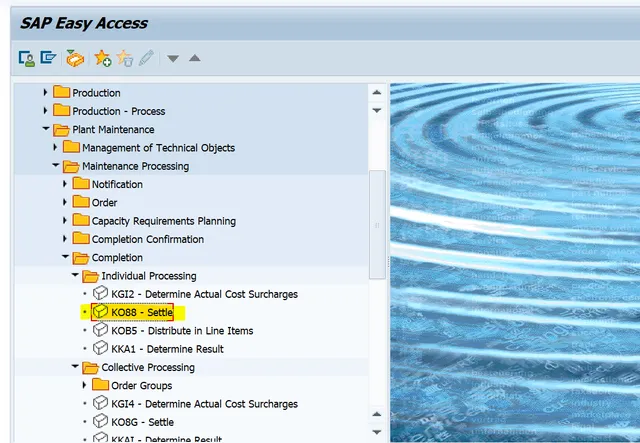Expand the Notification node arrow
The image size is (640, 443).
65,184
